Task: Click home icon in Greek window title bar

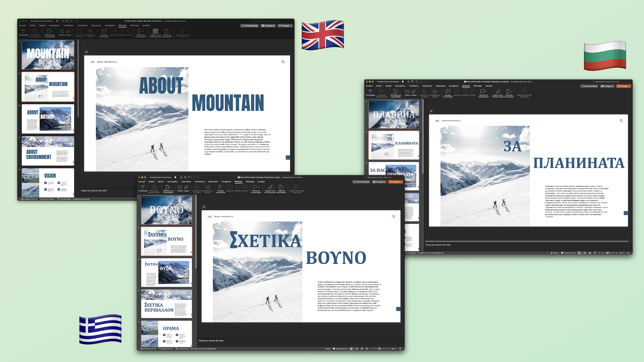Action: click(181, 177)
